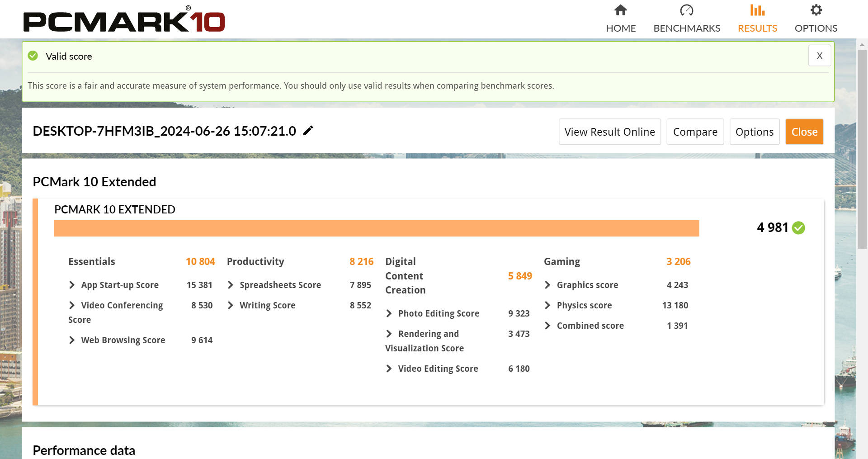Click the Video Editing value 6 180
The width and height of the screenshot is (868, 459).
pyautogui.click(x=519, y=369)
